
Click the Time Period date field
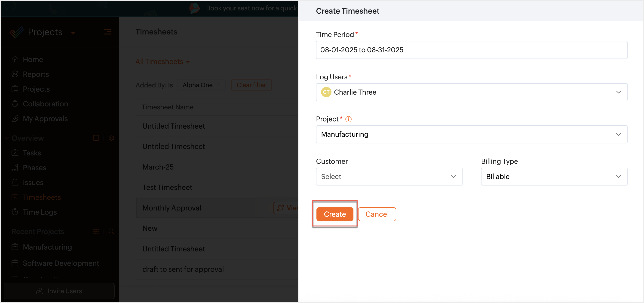471,50
